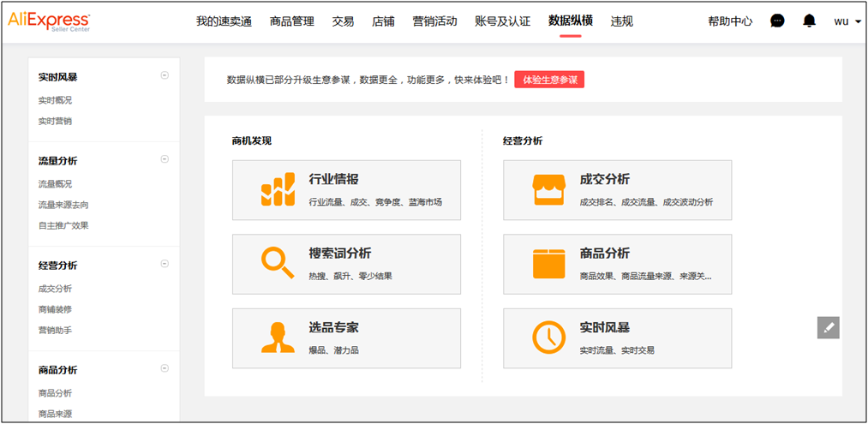Click the 搜索词分析 magnifier icon
Viewport: 868px width, 424px height.
pos(278,264)
